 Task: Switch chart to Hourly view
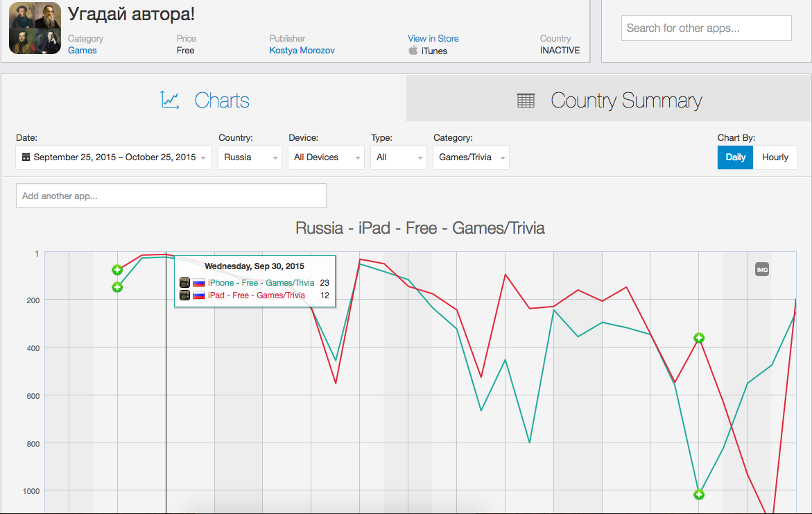pos(775,157)
